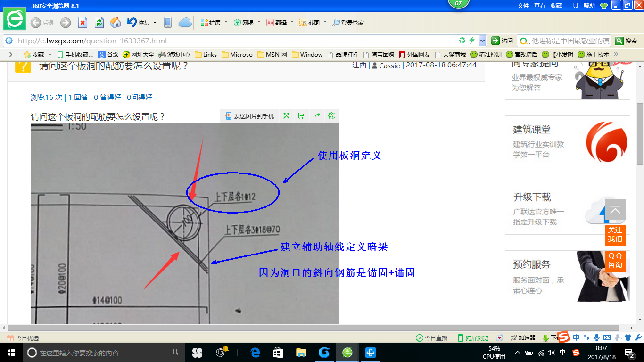The image size is (644, 362).
Task: Open the mobile phone assistant toolbar icon
Action: coord(167,23)
